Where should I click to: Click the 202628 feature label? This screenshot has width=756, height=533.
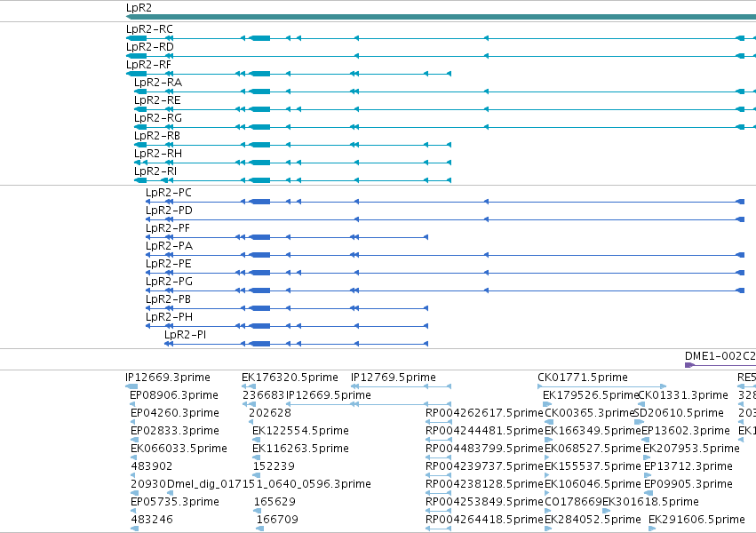270,413
